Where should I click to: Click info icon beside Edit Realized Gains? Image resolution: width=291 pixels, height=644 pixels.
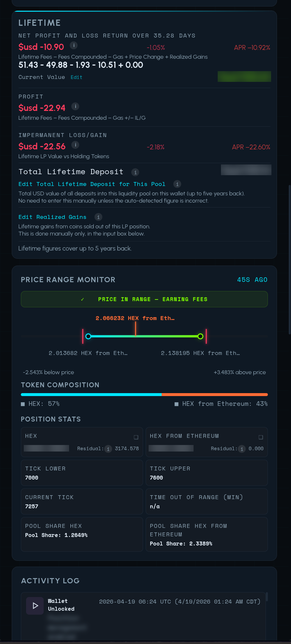[x=98, y=217]
